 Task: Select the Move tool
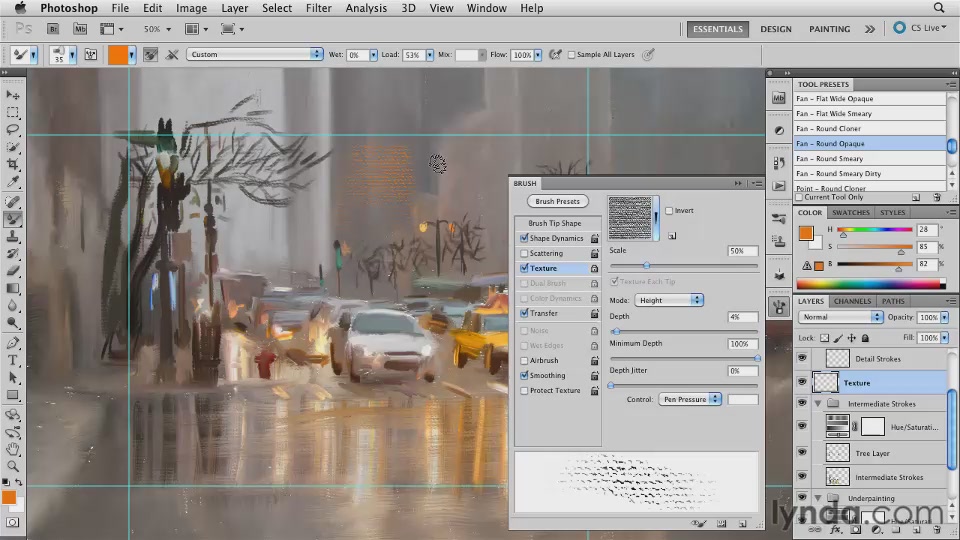[13, 96]
